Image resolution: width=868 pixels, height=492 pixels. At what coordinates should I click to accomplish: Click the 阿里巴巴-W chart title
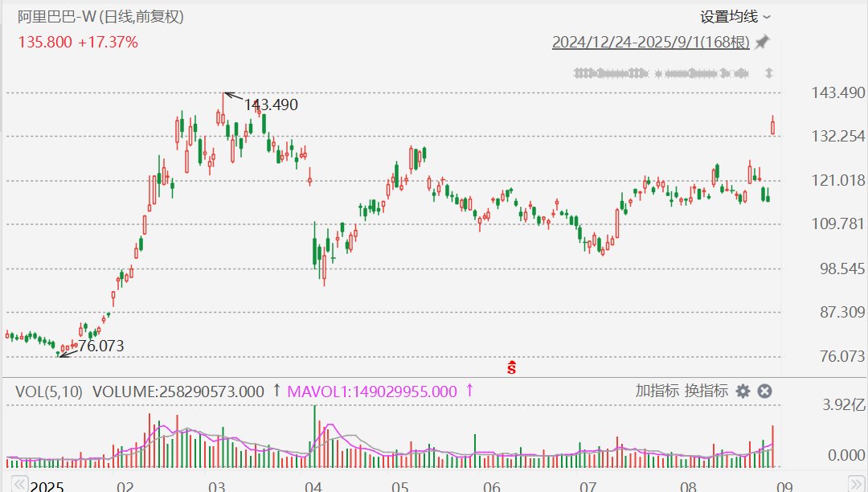(100, 17)
